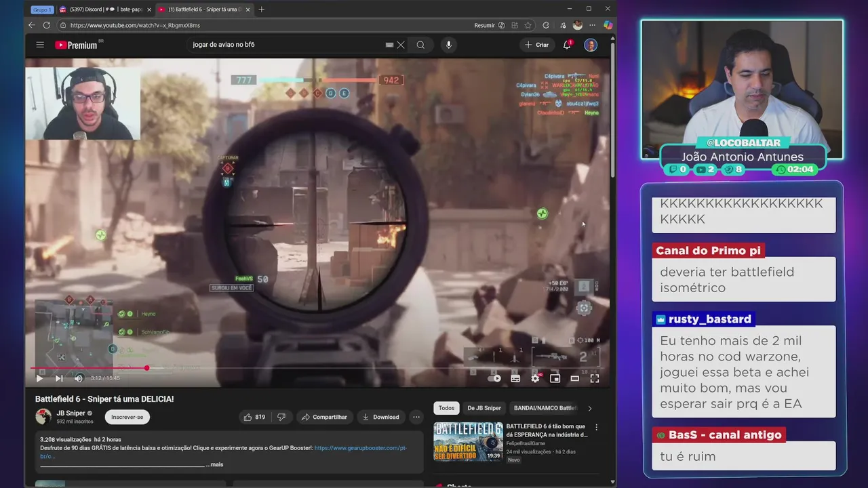Go back in browser
The width and height of the screenshot is (868, 488).
pos(31,25)
